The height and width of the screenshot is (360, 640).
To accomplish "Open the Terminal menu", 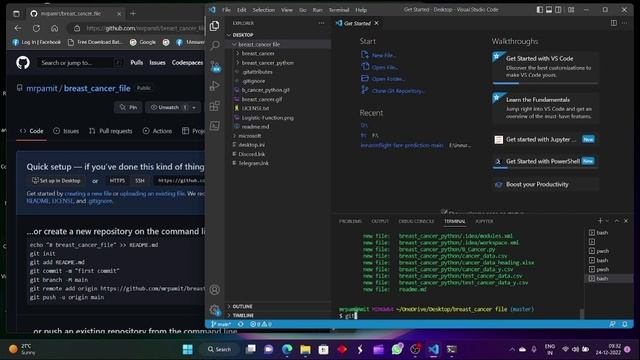I will pos(339,10).
